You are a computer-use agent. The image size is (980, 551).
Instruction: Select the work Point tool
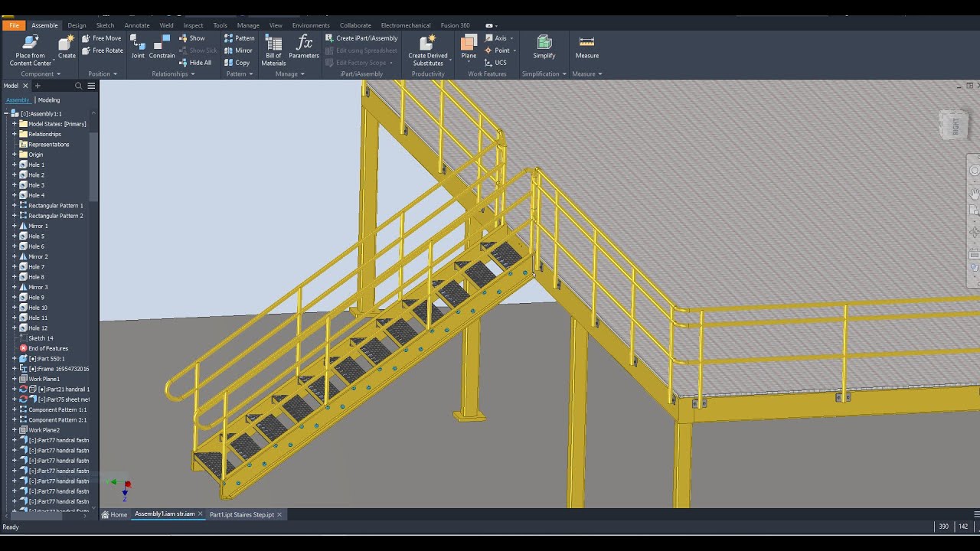pos(497,51)
